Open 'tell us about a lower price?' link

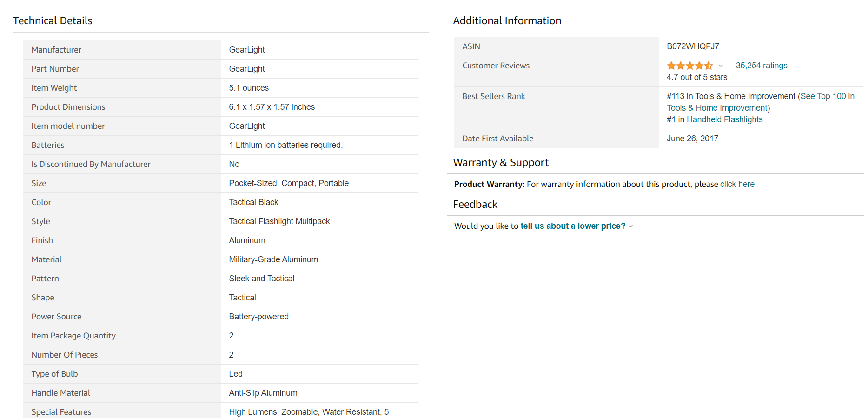pos(573,226)
